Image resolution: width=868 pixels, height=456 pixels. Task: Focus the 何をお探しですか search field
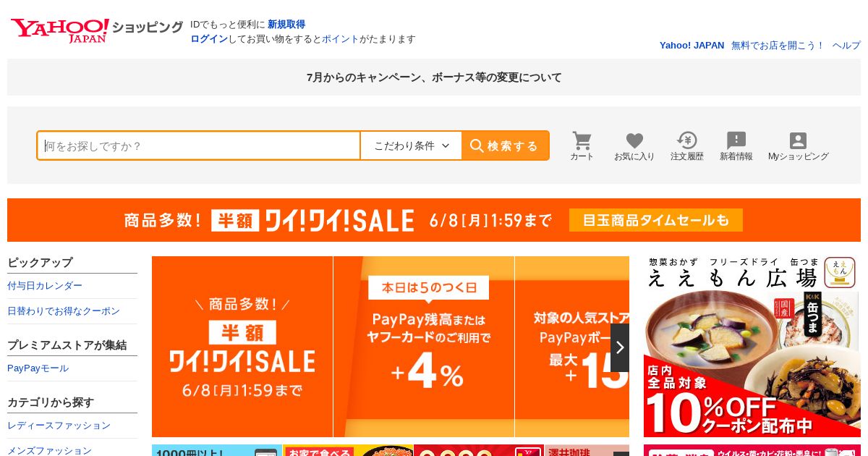[199, 145]
